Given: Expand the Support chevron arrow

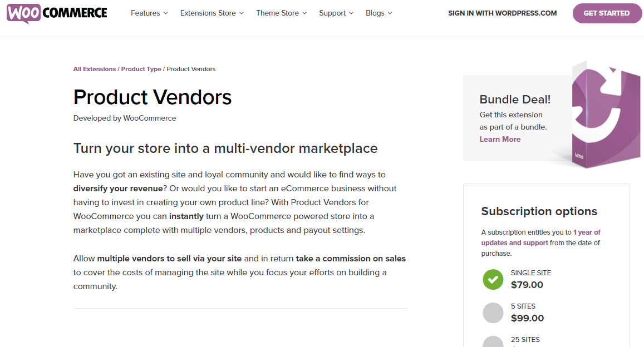Looking at the screenshot, I should 351,13.
